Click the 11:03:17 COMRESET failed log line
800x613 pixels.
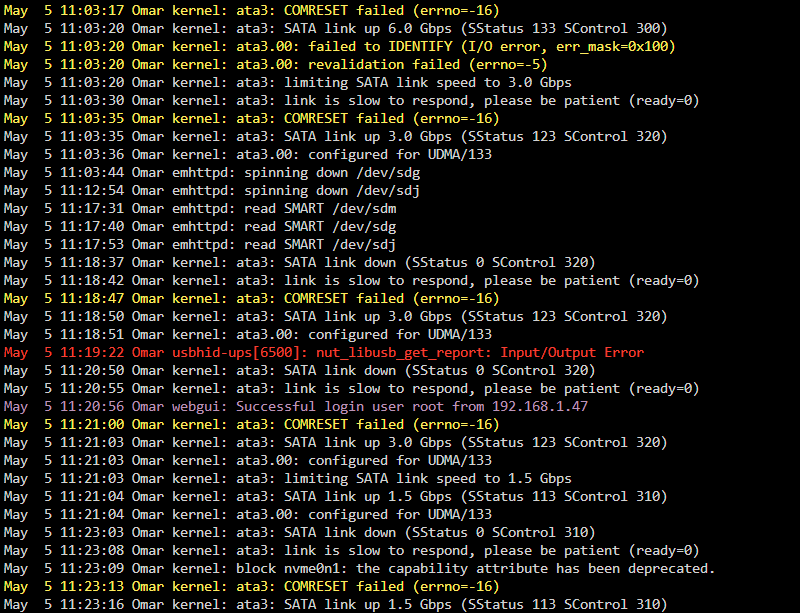coord(252,10)
